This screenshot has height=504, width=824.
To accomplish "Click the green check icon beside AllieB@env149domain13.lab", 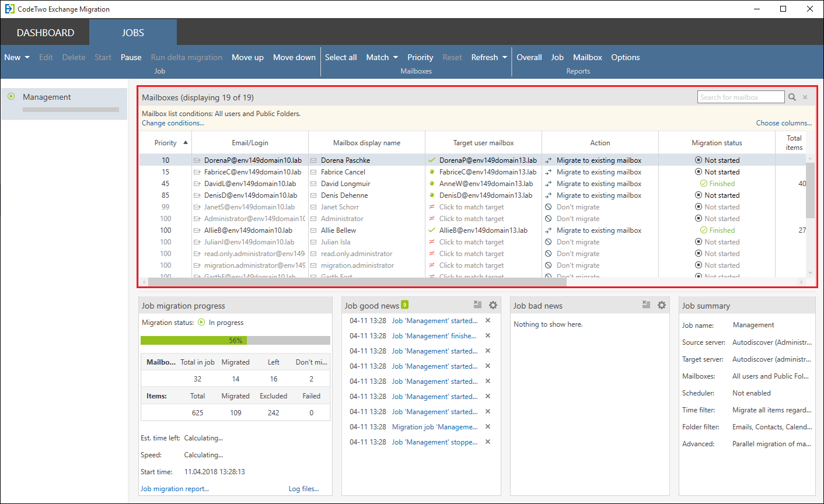I will pos(432,230).
